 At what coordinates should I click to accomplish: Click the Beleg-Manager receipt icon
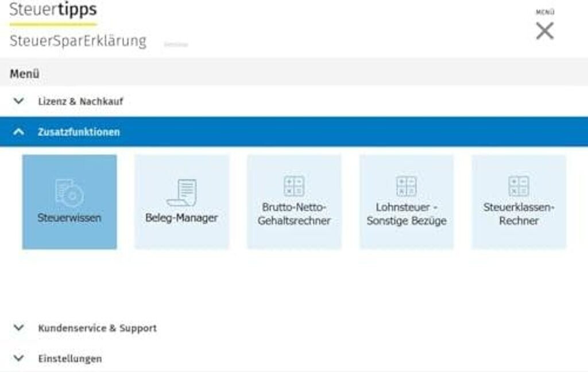tap(181, 193)
